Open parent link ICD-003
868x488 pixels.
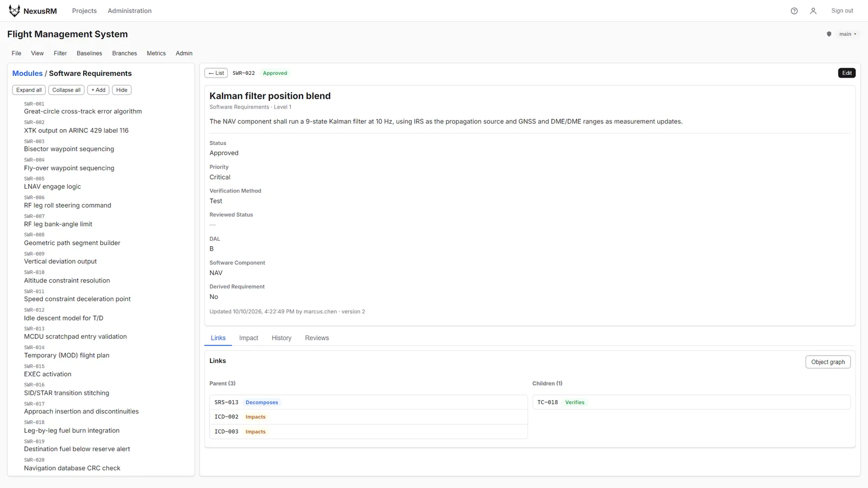click(x=368, y=432)
